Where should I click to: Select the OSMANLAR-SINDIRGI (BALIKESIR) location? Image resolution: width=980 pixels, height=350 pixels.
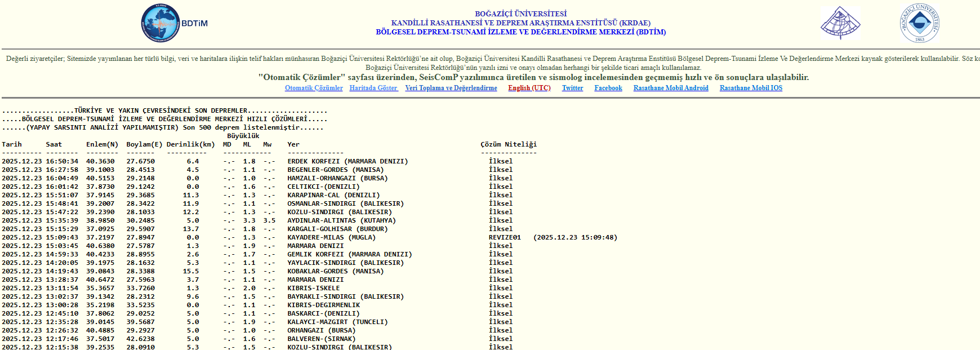coord(345,203)
